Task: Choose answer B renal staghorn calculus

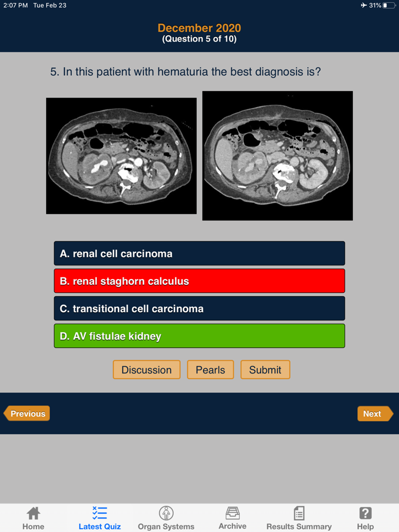Action: click(x=199, y=281)
